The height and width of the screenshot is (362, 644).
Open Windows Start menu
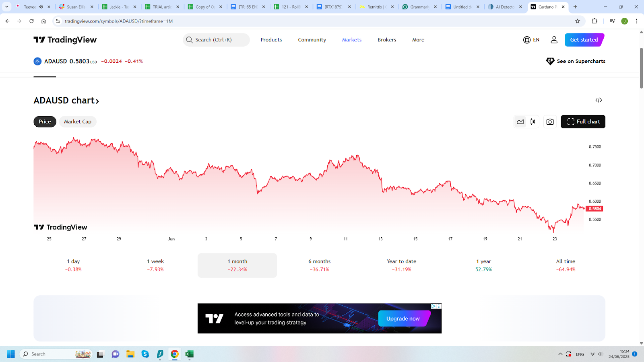click(11, 354)
